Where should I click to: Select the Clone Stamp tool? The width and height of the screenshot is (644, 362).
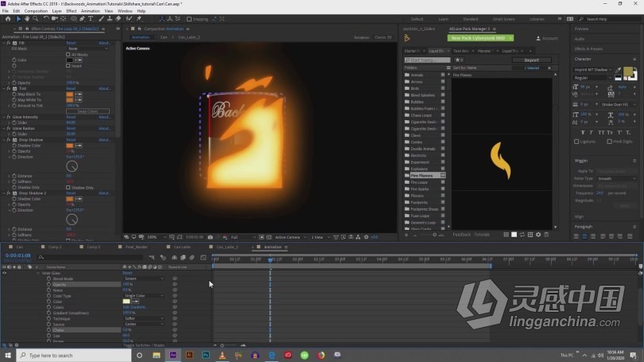[110, 19]
